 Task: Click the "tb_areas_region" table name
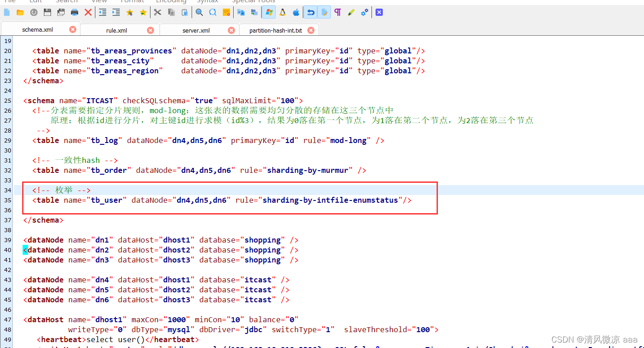click(x=125, y=71)
